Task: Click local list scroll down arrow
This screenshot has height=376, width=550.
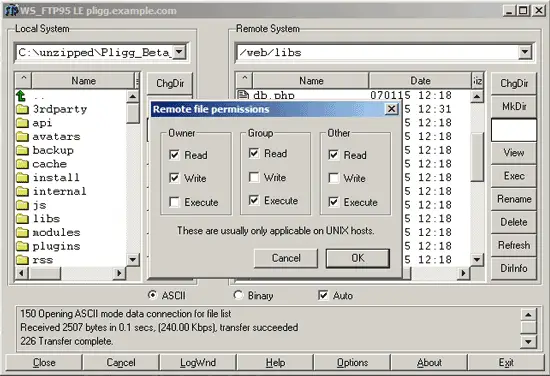Action: [133, 260]
